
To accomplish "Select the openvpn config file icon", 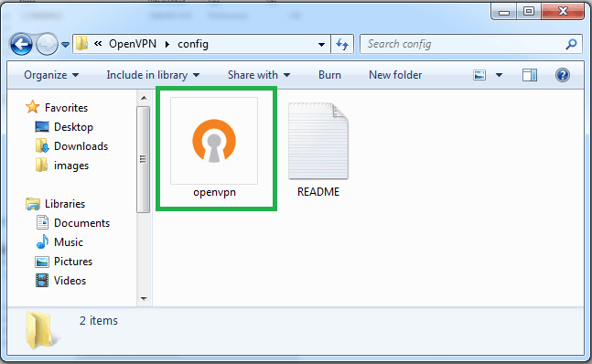I will (214, 141).
